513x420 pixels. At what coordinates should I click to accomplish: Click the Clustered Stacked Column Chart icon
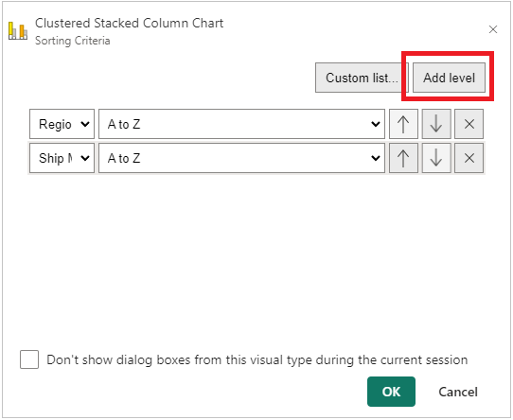[18, 31]
